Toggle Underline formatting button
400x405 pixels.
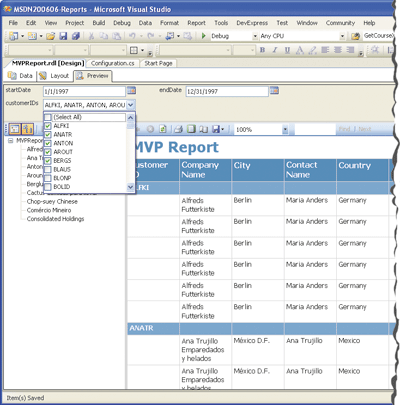(x=287, y=50)
